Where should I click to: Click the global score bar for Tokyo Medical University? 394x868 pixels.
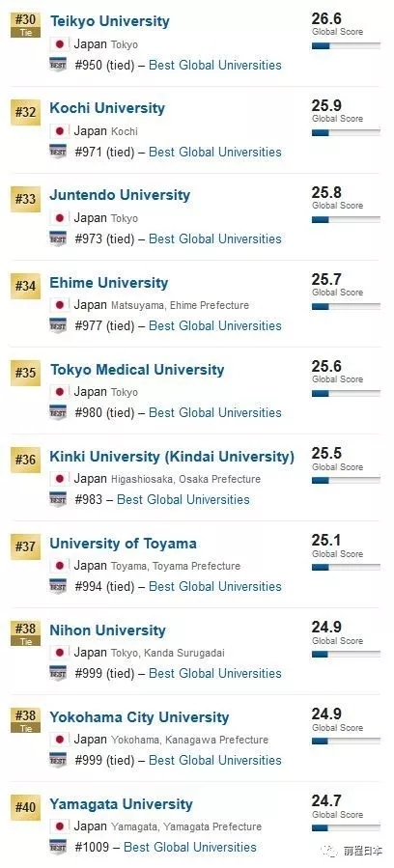click(x=346, y=394)
